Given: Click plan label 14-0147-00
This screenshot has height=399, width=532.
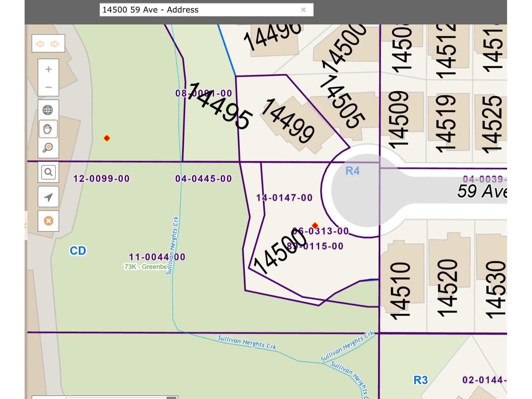Looking at the screenshot, I should (x=284, y=198).
